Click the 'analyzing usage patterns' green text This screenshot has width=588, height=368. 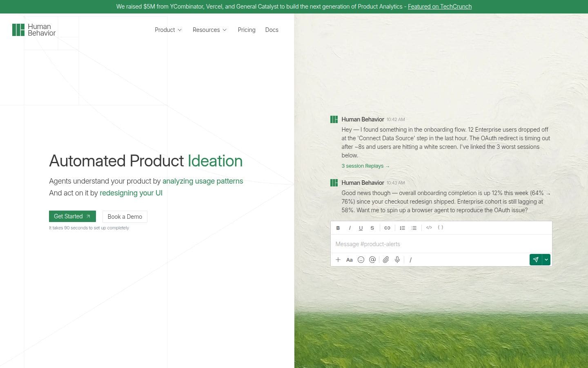point(203,181)
